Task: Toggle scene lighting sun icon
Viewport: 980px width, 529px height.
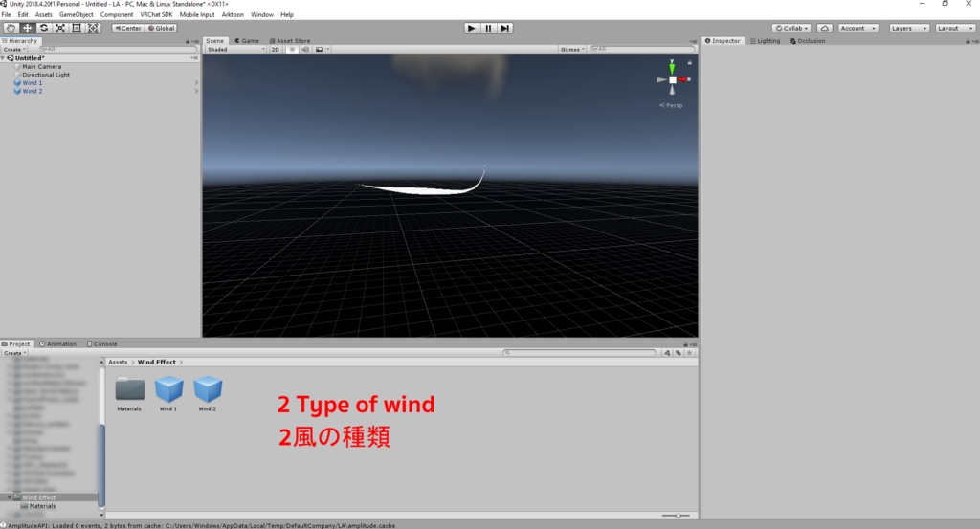Action: pyautogui.click(x=292, y=49)
